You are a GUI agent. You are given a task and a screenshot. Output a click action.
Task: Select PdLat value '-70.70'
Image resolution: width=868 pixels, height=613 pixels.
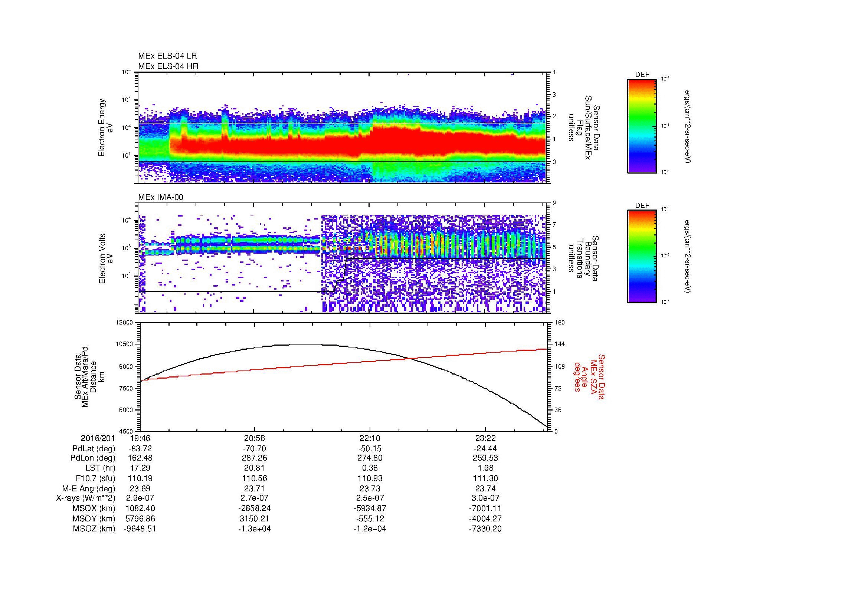tap(255, 449)
